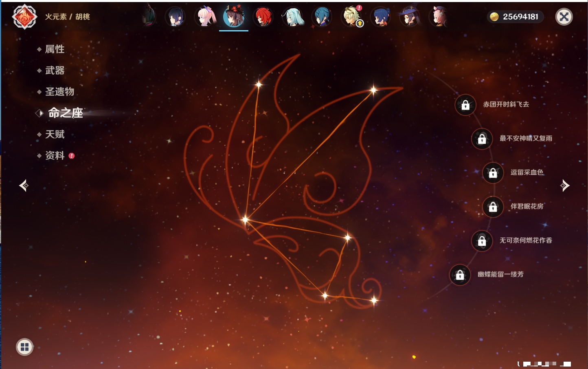Click the Mora coin balance 25694181
This screenshot has width=588, height=369.
515,17
